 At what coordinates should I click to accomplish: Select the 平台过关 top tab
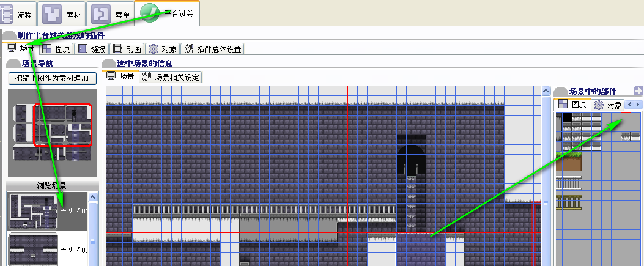click(168, 13)
